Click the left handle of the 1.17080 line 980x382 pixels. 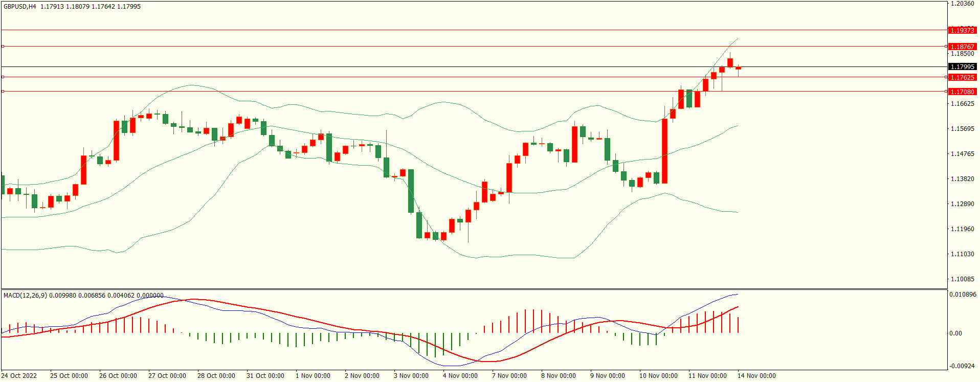pyautogui.click(x=3, y=92)
